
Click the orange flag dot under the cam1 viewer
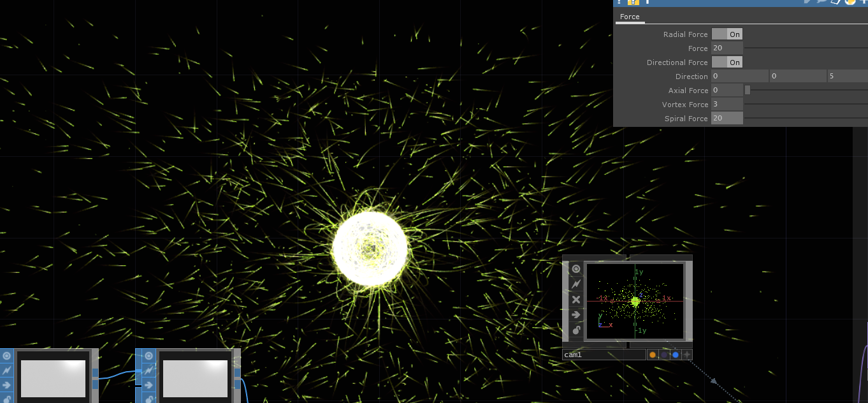pyautogui.click(x=653, y=354)
